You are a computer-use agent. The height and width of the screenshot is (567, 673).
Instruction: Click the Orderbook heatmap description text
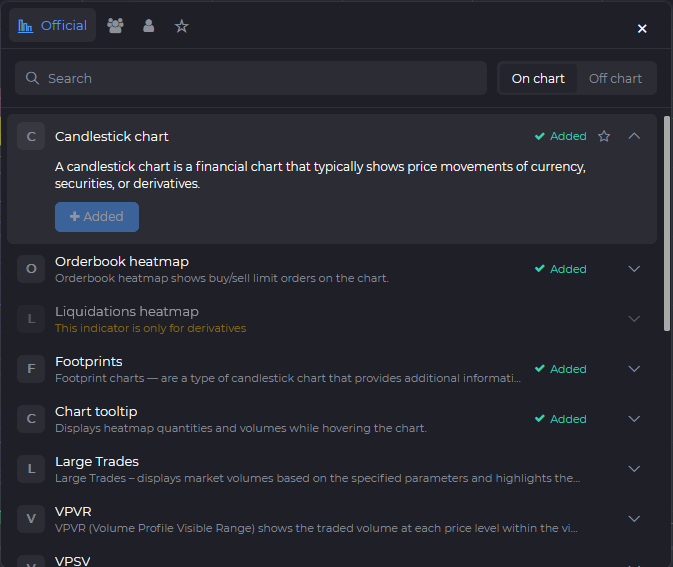coord(222,278)
